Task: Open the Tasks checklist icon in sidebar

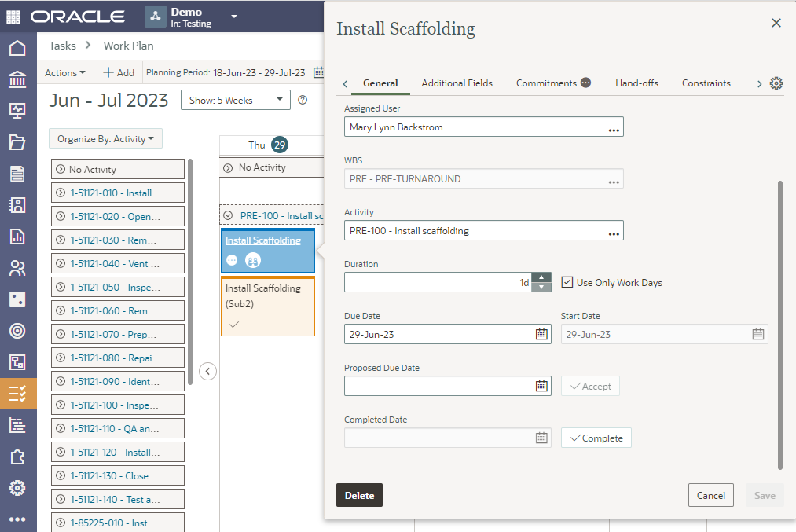Action: point(17,393)
